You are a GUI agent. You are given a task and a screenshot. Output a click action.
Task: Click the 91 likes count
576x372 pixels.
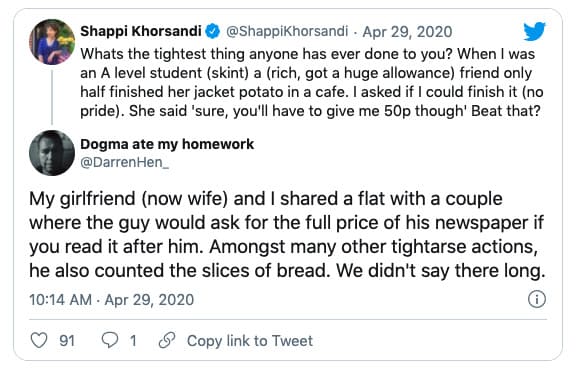coord(67,341)
